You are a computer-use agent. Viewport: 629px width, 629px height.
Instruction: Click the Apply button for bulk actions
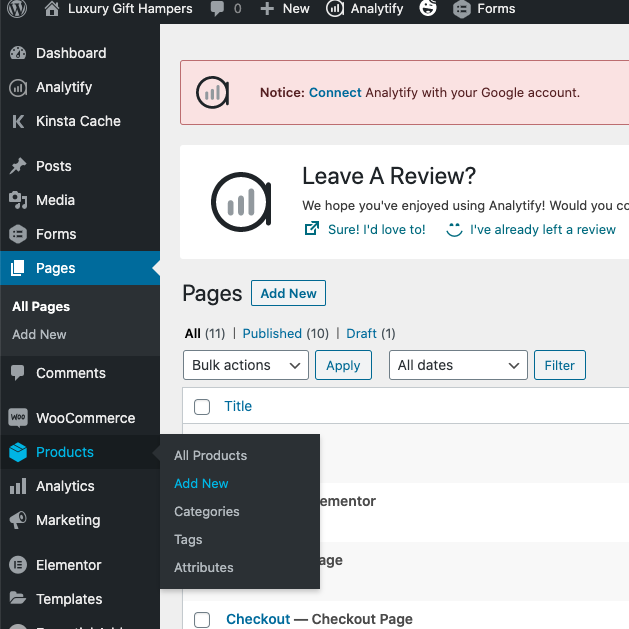[x=343, y=365]
